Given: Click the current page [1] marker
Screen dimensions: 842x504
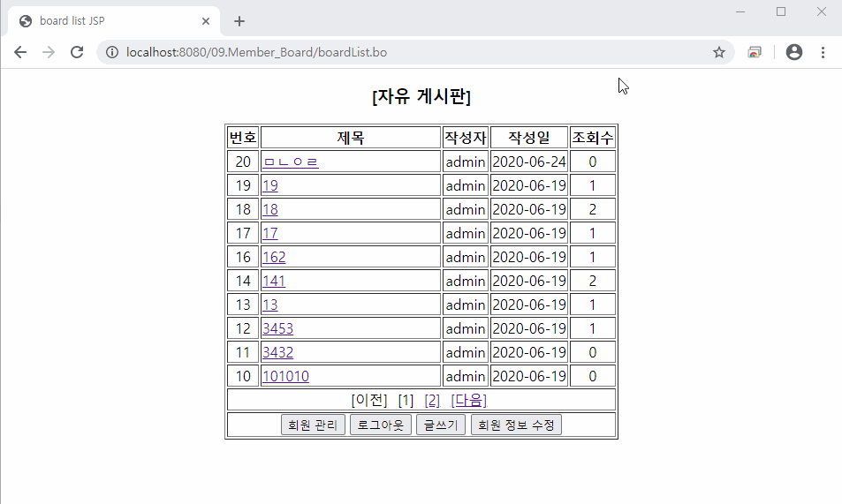Looking at the screenshot, I should click(406, 400).
